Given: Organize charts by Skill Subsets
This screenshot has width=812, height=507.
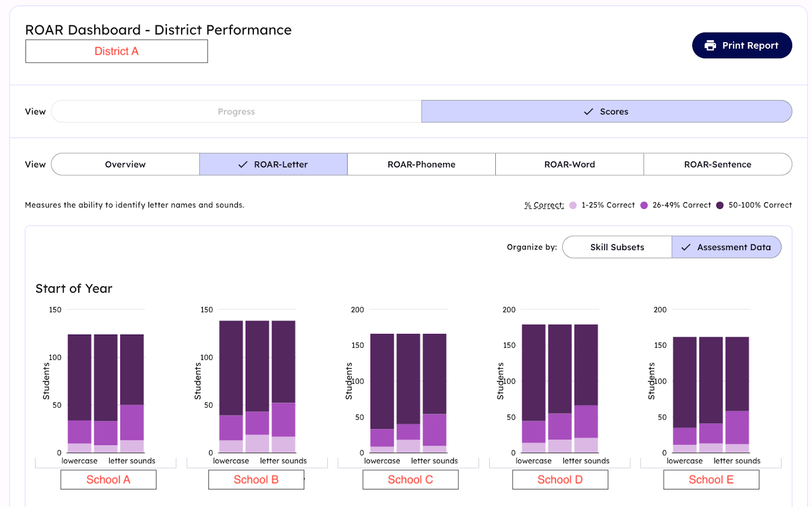Looking at the screenshot, I should [x=617, y=247].
